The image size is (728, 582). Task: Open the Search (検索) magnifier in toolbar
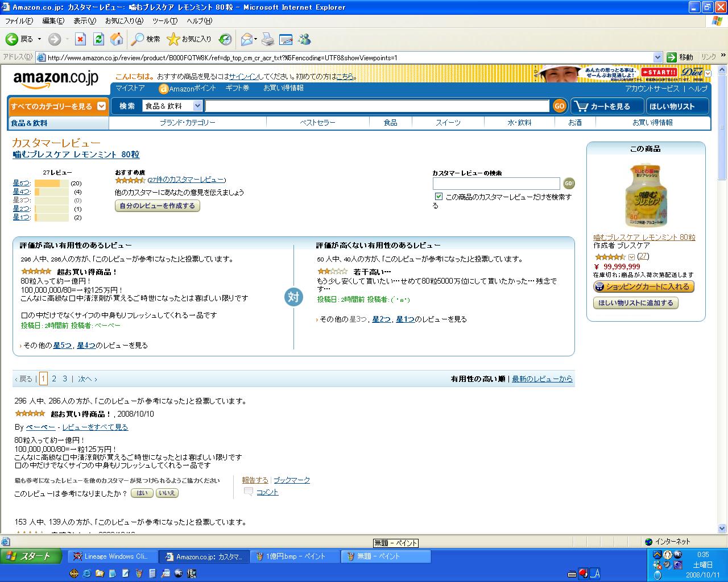[146, 39]
